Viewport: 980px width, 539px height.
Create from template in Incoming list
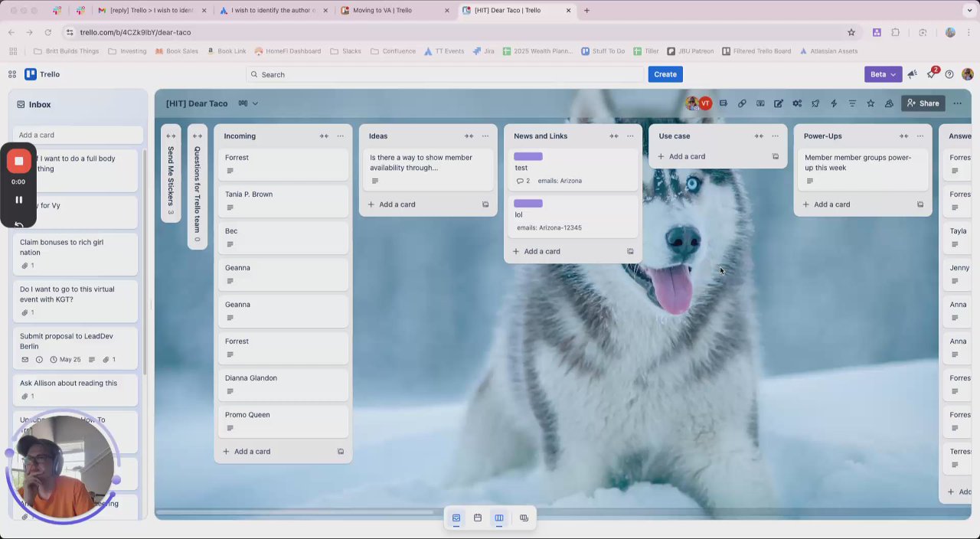pos(341,452)
